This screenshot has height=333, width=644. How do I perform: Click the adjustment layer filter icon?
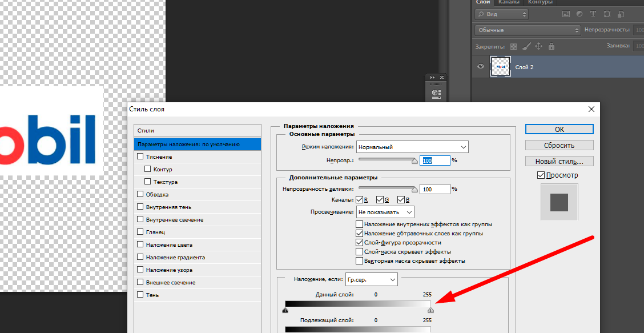click(x=579, y=14)
